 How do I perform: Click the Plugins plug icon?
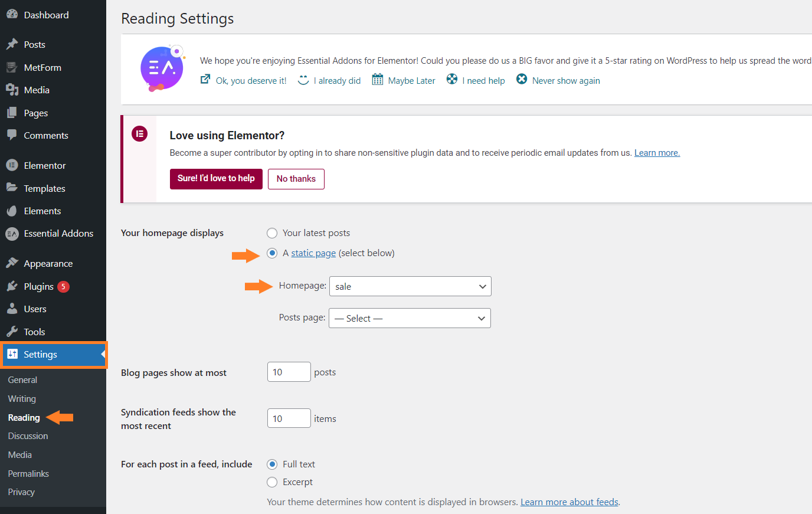click(12, 286)
